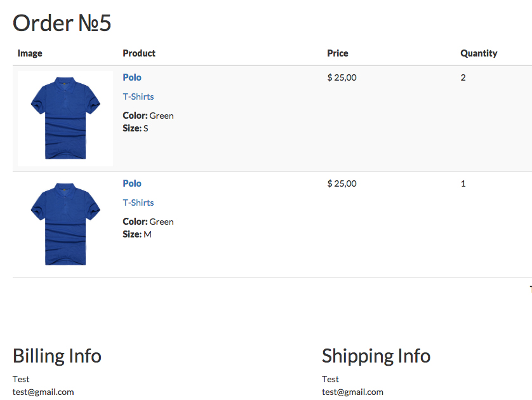
Task: Click the $ 25,00 price in first row
Action: pos(342,77)
